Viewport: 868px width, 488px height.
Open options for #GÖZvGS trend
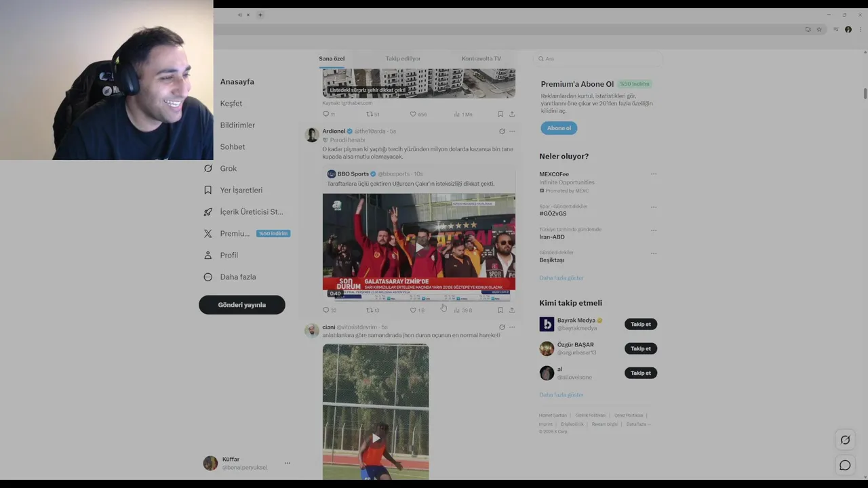point(654,207)
